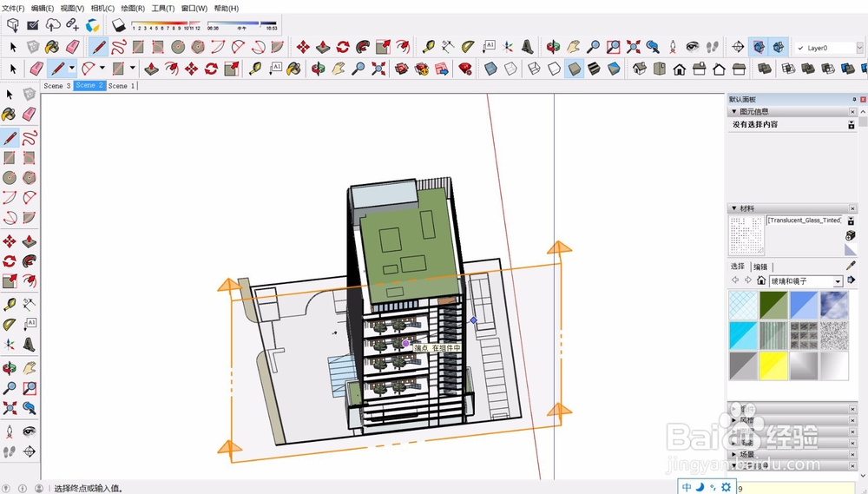
Task: Open the materials Details arrow menu
Action: point(852,280)
